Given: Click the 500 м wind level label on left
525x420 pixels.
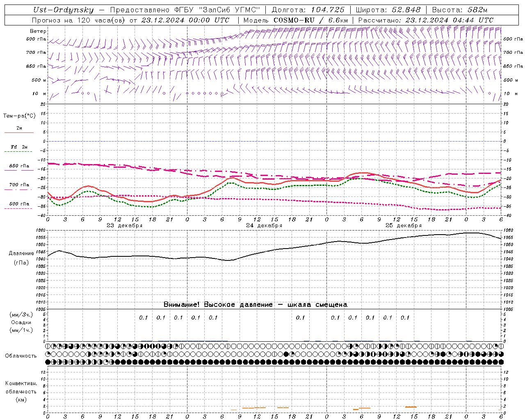Looking at the screenshot, I should [x=39, y=80].
